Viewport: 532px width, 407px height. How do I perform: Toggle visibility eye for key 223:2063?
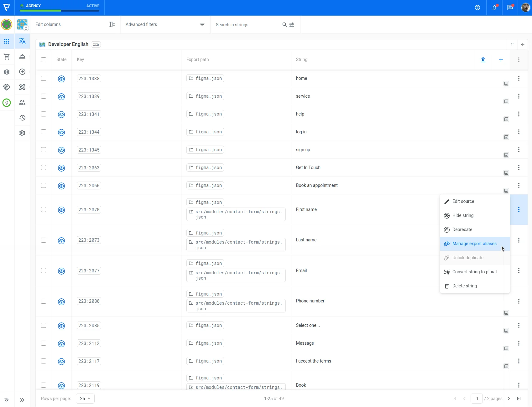pyautogui.click(x=61, y=168)
